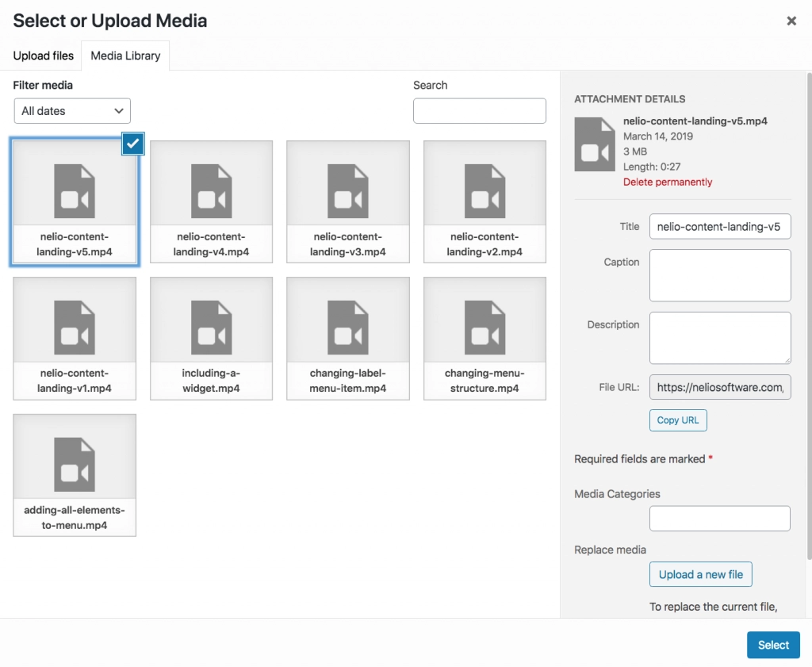Click the nelio-content-landing-v2.mp4 video file icon
Viewport: 812px width, 667px height.
[485, 192]
